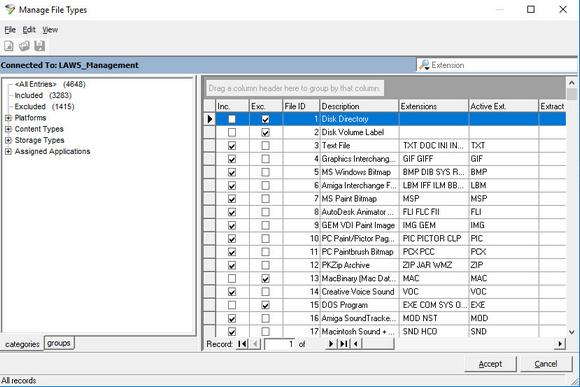
Task: Select Included (3283) in tree
Action: click(x=43, y=95)
